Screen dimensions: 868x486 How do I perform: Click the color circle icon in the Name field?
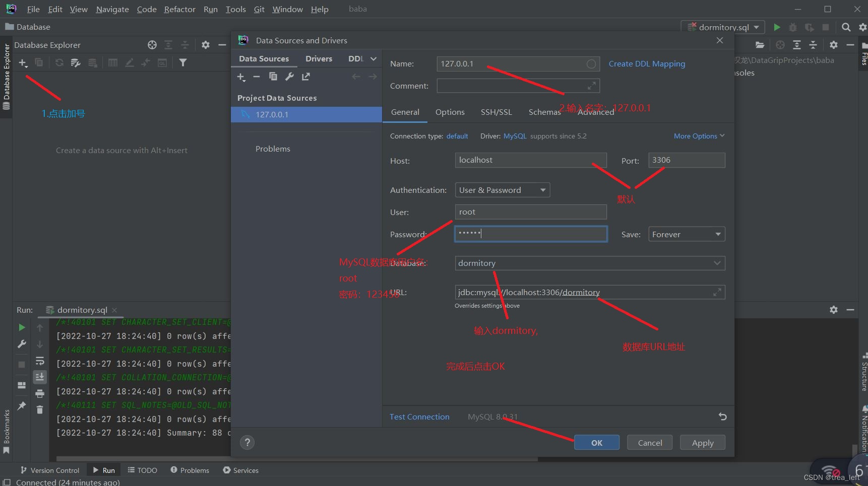[x=591, y=64]
